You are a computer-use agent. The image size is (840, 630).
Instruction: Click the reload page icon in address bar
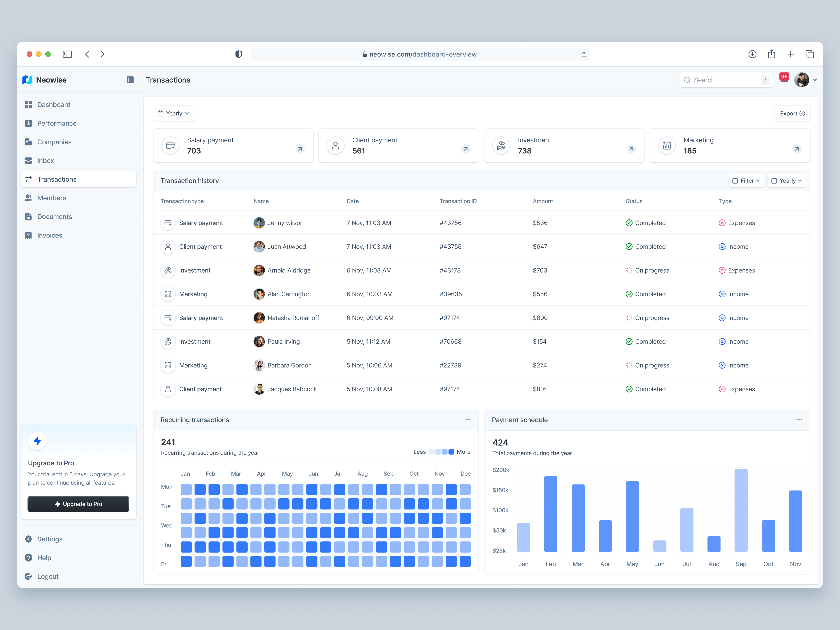pyautogui.click(x=584, y=54)
